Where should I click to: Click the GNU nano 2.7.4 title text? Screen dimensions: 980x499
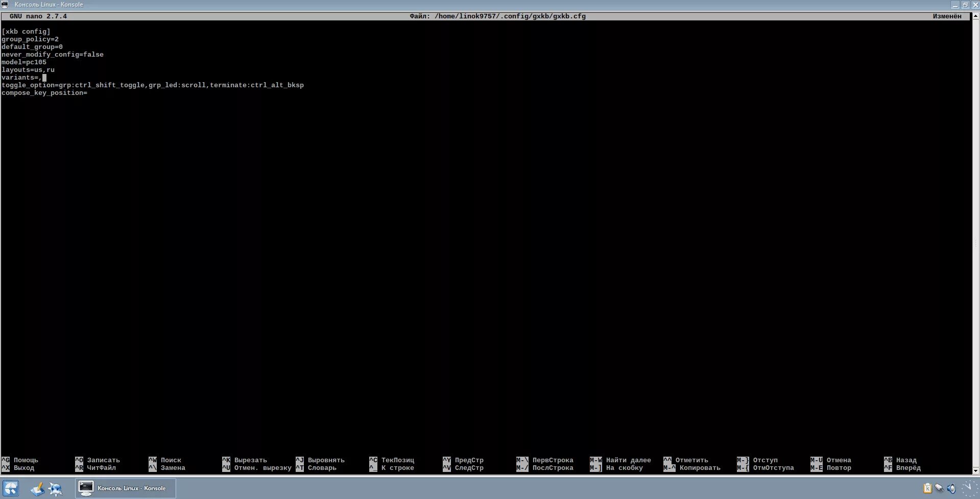38,16
